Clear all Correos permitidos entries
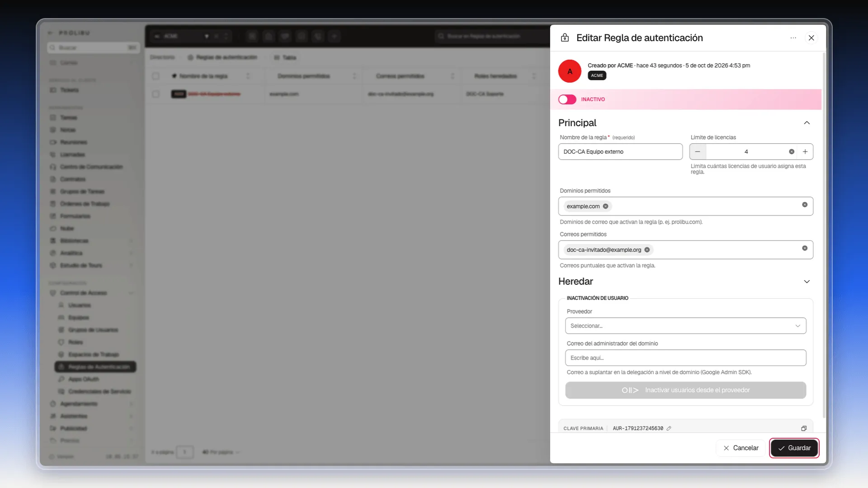 tap(805, 248)
